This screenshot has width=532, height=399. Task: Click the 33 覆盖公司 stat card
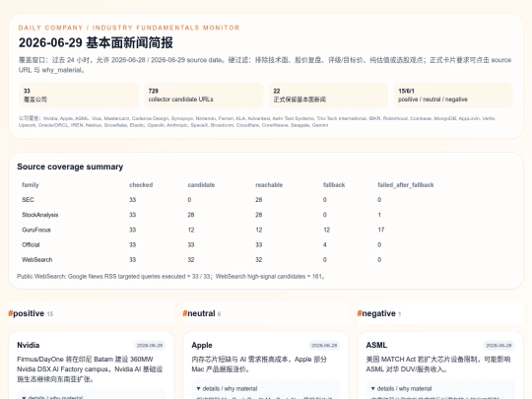[79, 95]
